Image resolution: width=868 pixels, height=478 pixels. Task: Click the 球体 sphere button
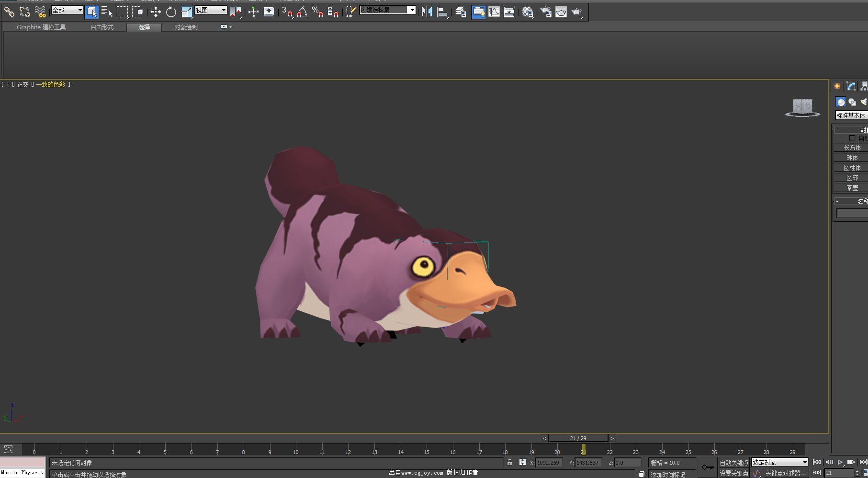(852, 158)
